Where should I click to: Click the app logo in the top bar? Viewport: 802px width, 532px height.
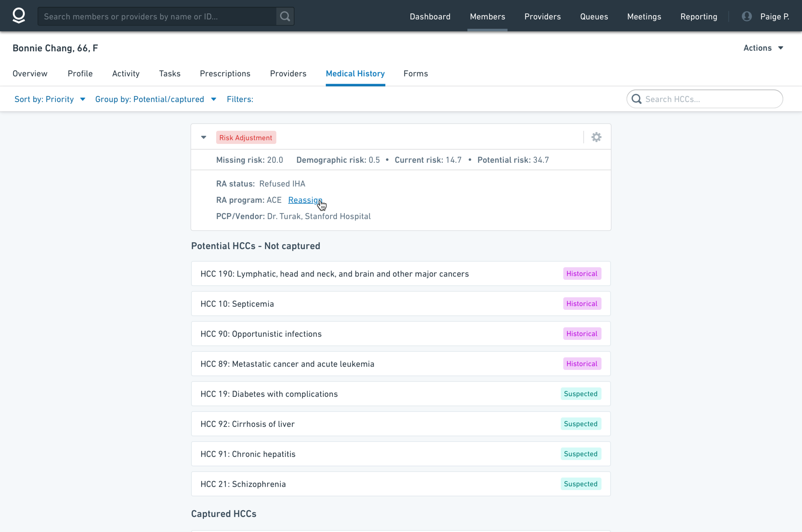tap(19, 16)
